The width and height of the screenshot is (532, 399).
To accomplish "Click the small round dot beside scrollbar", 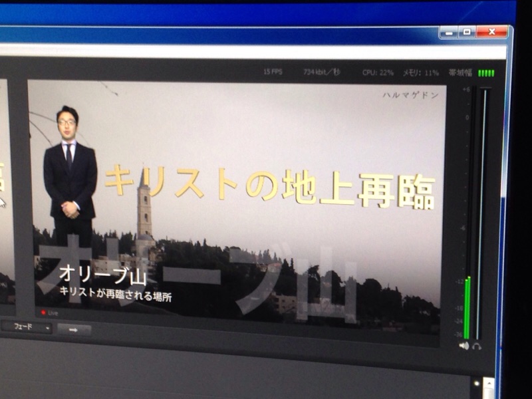I will tap(477, 383).
